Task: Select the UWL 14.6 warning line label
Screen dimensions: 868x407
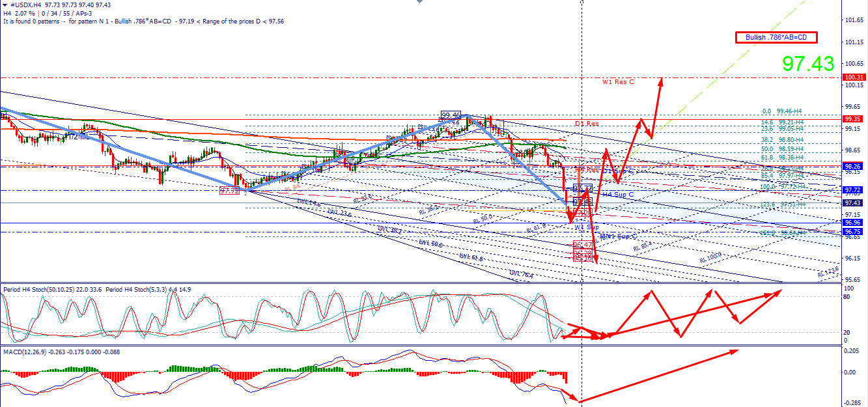Action: click(309, 204)
